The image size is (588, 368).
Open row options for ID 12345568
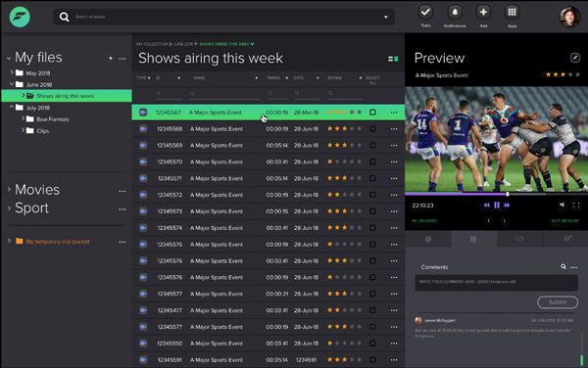tap(394, 129)
